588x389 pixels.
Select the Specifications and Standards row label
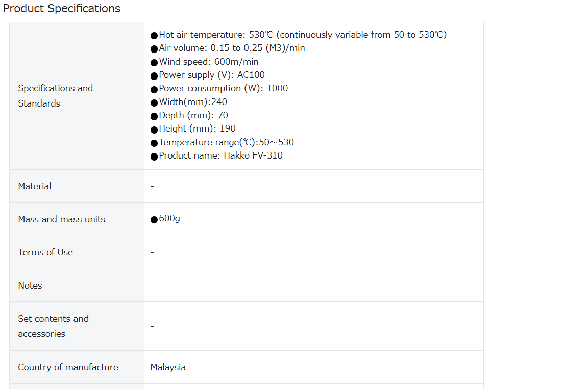tap(56, 96)
